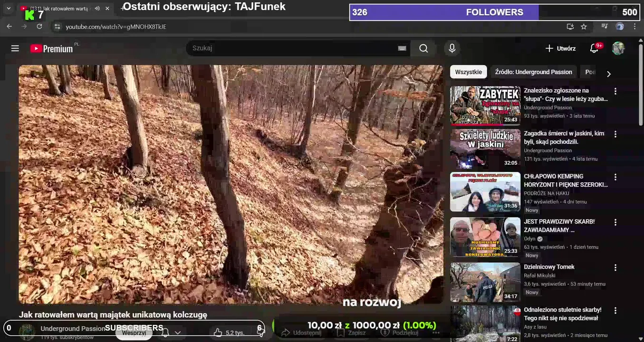Share video with Udostępnij button

pyautogui.click(x=302, y=333)
